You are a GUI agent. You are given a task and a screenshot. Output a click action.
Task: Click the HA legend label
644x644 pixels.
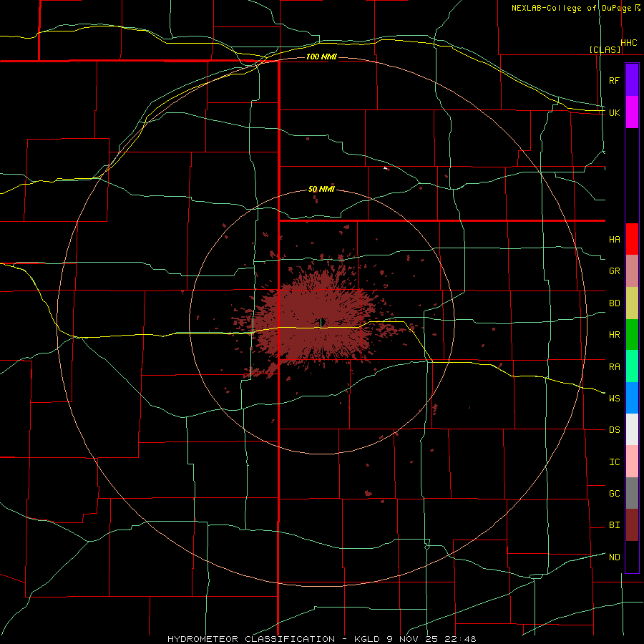[614, 240]
